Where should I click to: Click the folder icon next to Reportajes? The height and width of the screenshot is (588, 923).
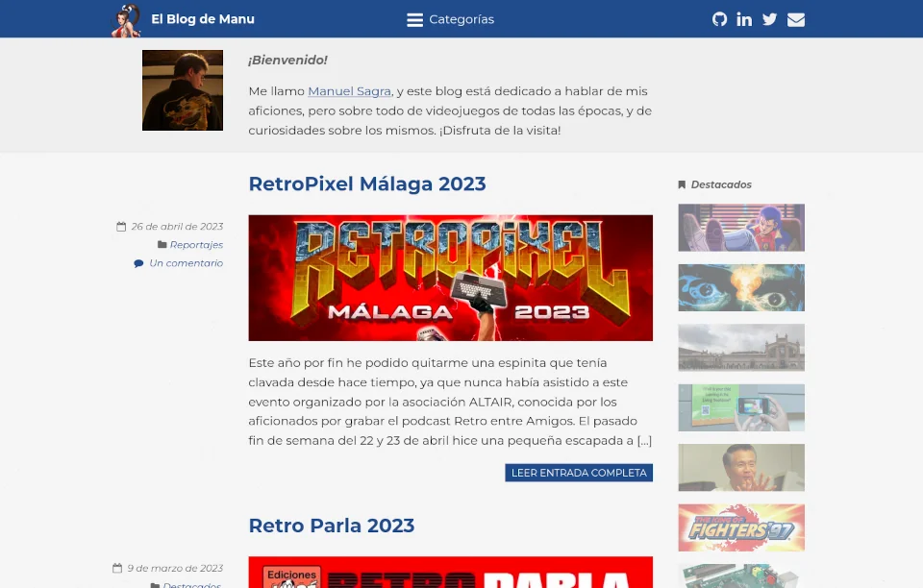(162, 244)
